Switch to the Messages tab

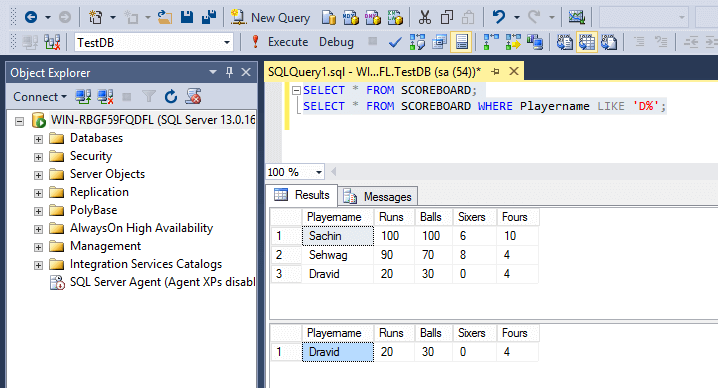378,197
